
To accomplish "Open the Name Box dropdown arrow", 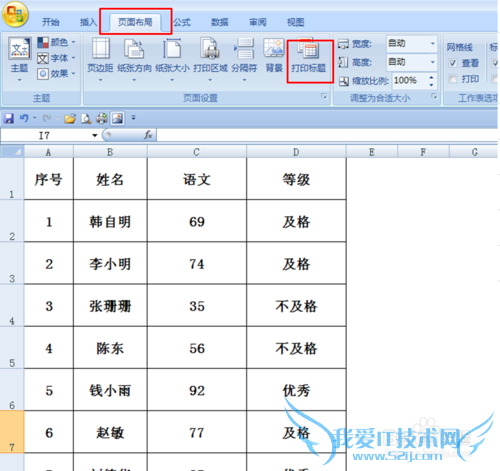I will [95, 135].
